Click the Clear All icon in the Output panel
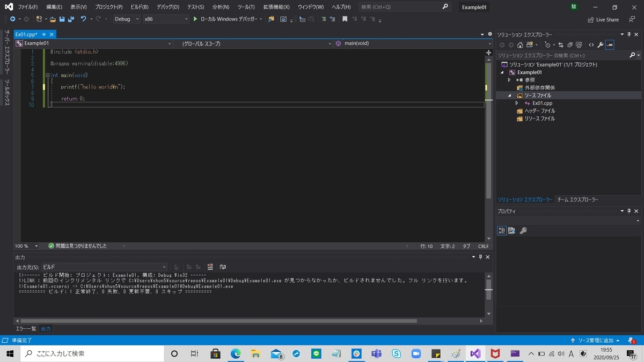The image size is (644, 362). 210,267
